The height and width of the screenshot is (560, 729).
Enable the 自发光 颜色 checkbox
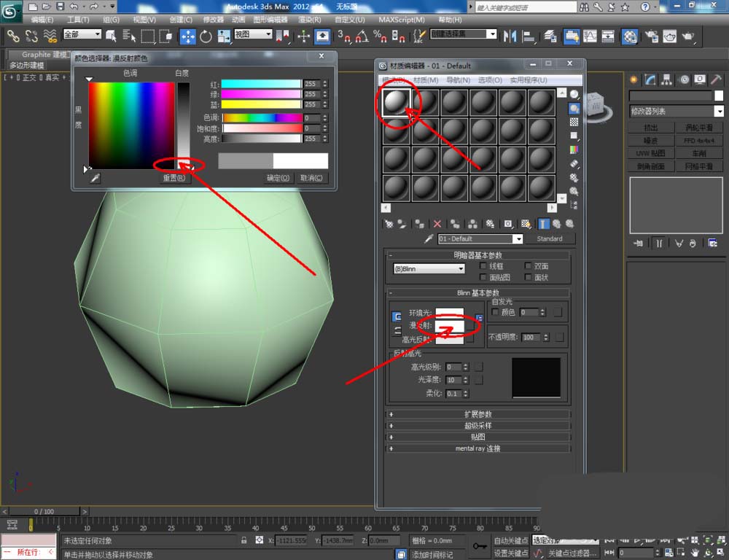click(x=495, y=312)
